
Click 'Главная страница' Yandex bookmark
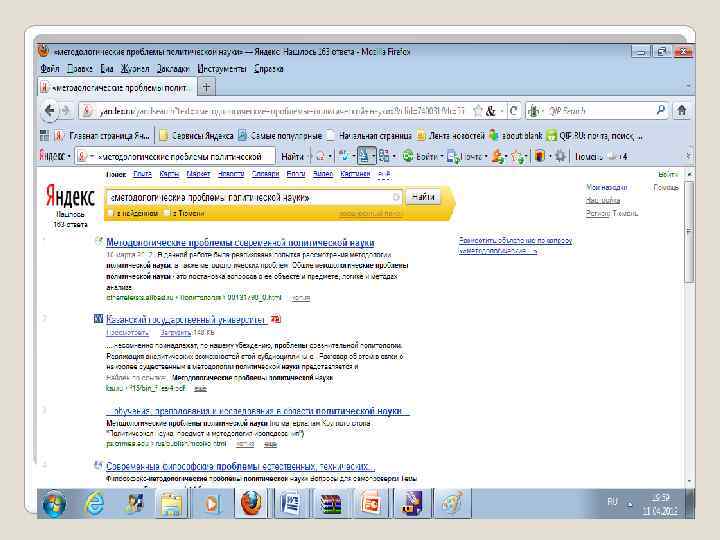[102, 136]
